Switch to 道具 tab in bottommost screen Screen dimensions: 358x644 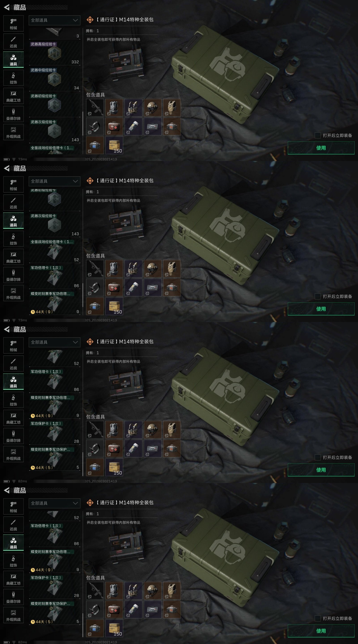(x=13, y=543)
